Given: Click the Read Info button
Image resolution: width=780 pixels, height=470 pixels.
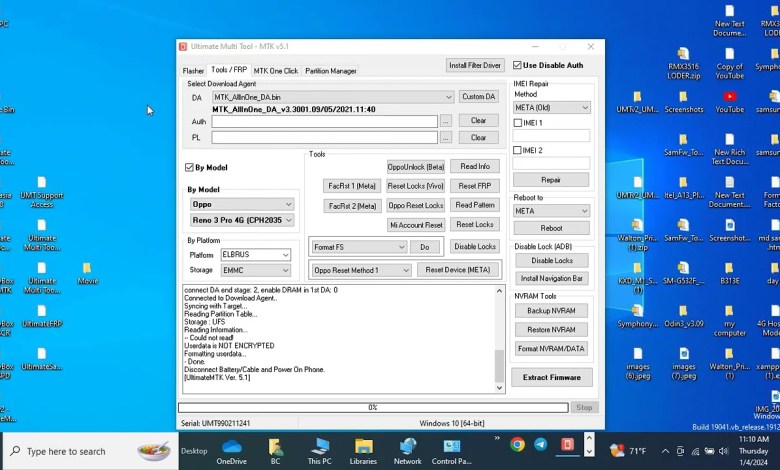Looking at the screenshot, I should (475, 166).
